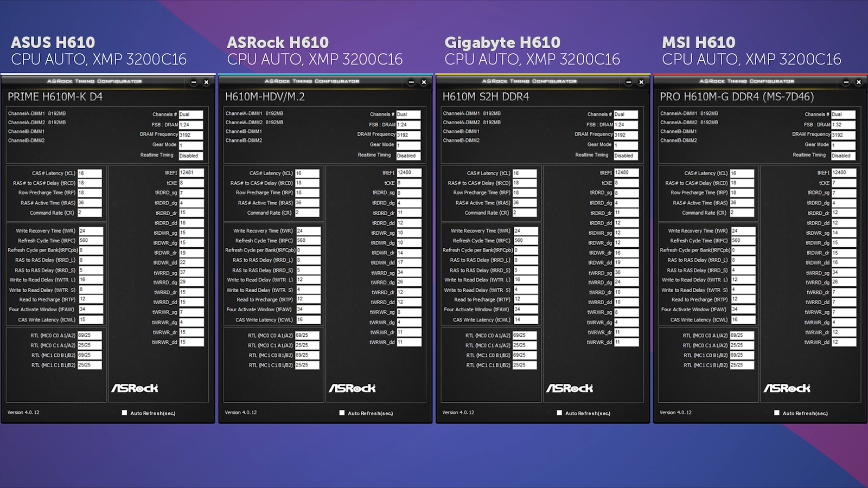Focus Command Rate (CR) field in PRIME H610M-K D4
Image resolution: width=868 pixels, height=488 pixels.
click(x=90, y=213)
